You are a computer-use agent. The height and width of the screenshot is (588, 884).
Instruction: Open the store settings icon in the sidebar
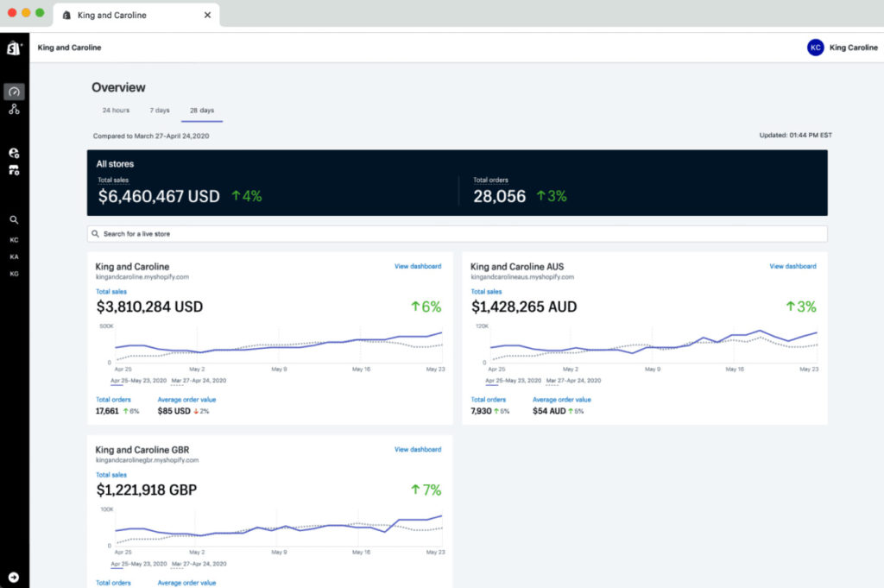(x=14, y=170)
